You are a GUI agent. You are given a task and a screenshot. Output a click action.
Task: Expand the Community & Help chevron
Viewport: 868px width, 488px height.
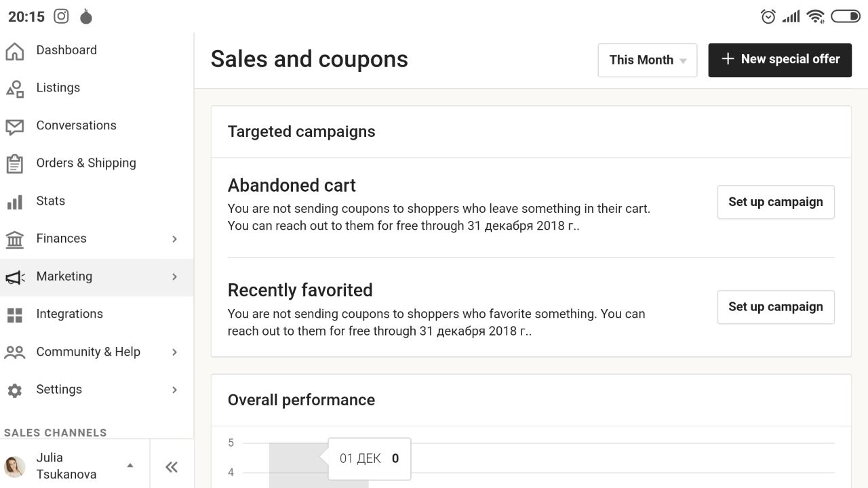(x=174, y=352)
